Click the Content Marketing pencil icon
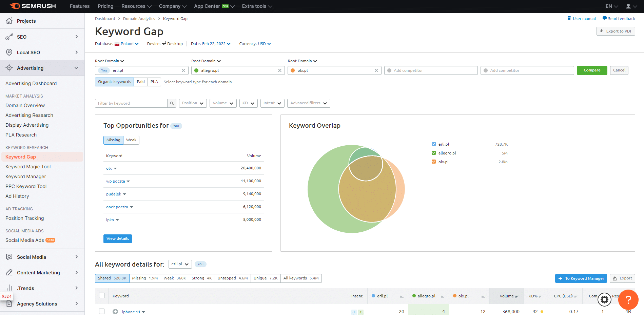The width and height of the screenshot is (644, 315). [9, 272]
